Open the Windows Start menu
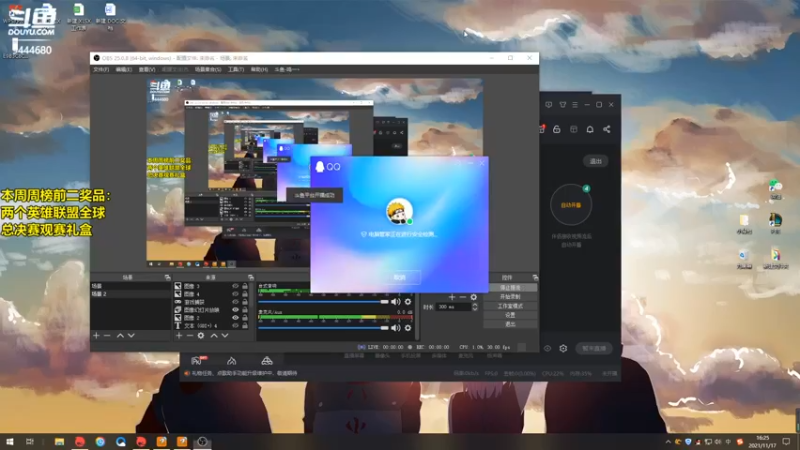This screenshot has width=800, height=450. pos(9,442)
